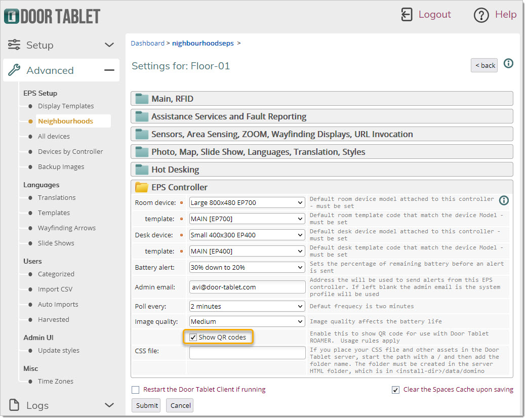
Task: Open the Room device dropdown
Action: tap(247, 203)
